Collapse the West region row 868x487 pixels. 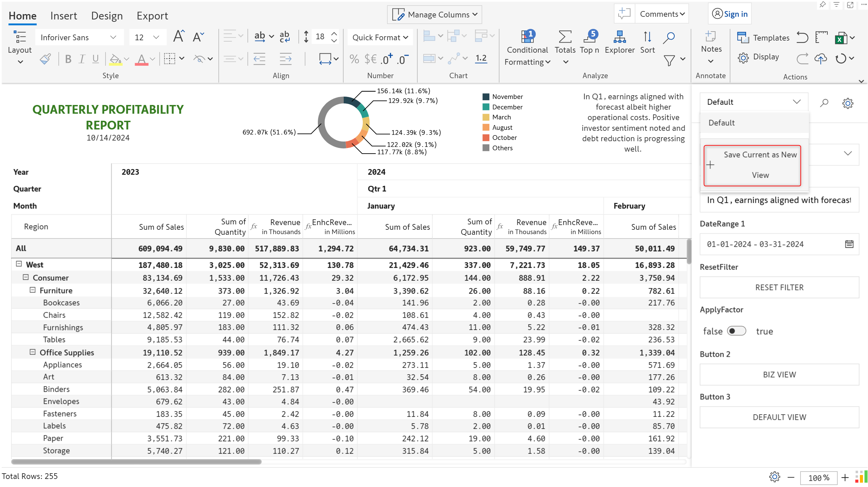(x=19, y=264)
